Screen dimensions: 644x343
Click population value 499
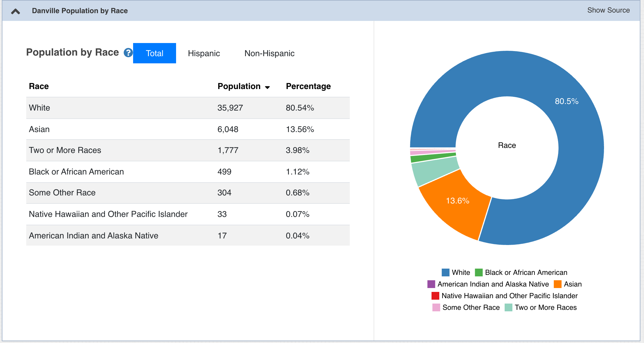coord(224,172)
